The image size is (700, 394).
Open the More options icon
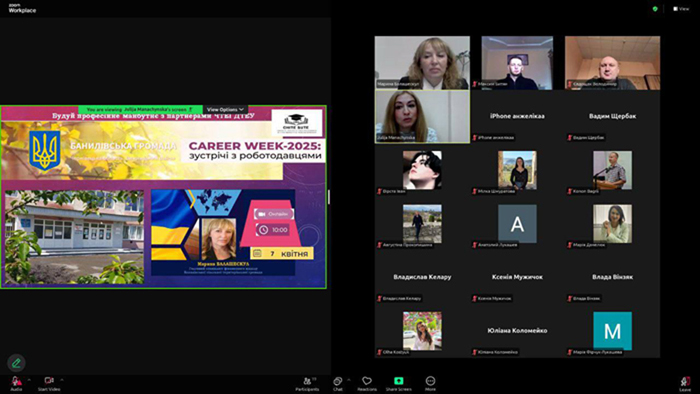pos(430,381)
